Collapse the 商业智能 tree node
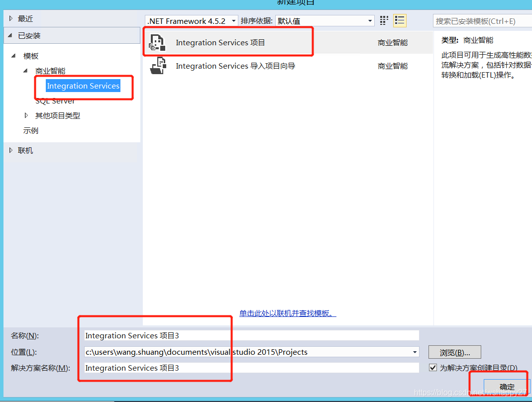Image resolution: width=532 pixels, height=402 pixels. tap(25, 71)
